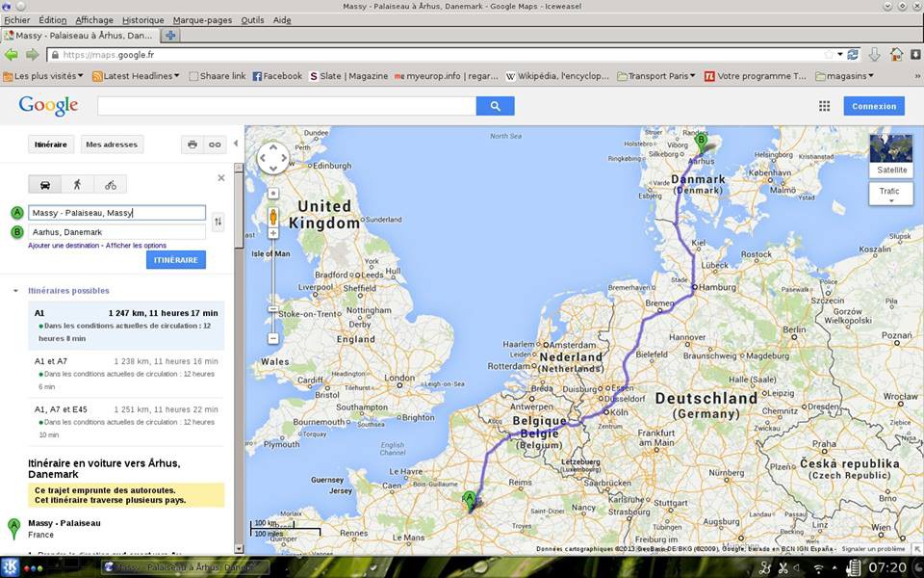This screenshot has width=924, height=578.
Task: Open the URL bar history dropdown arrow
Action: (x=840, y=55)
